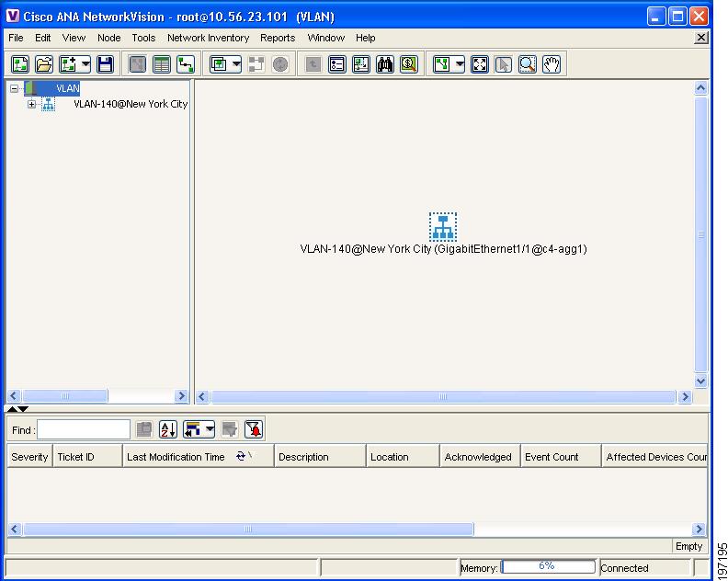The image size is (728, 581).
Task: Open the Reports menu
Action: point(278,38)
